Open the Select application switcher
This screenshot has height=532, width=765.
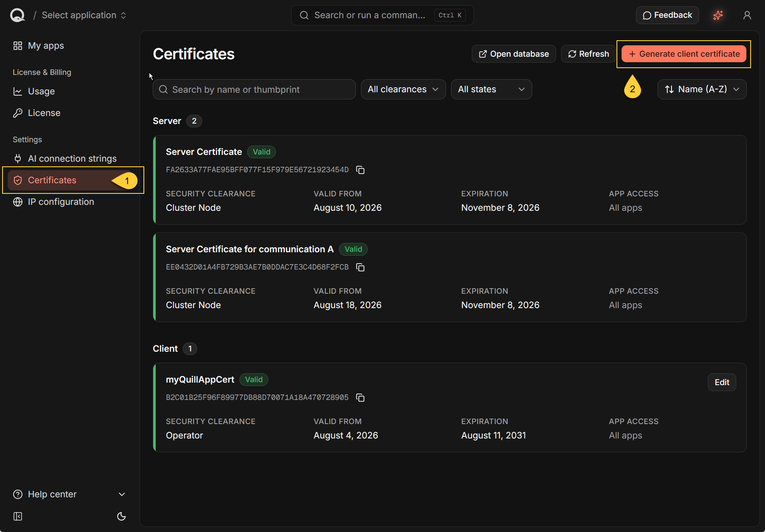(x=84, y=15)
